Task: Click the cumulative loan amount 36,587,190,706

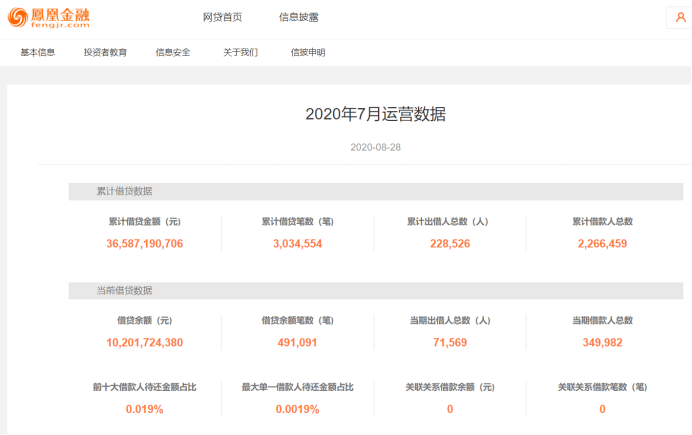Action: 144,243
